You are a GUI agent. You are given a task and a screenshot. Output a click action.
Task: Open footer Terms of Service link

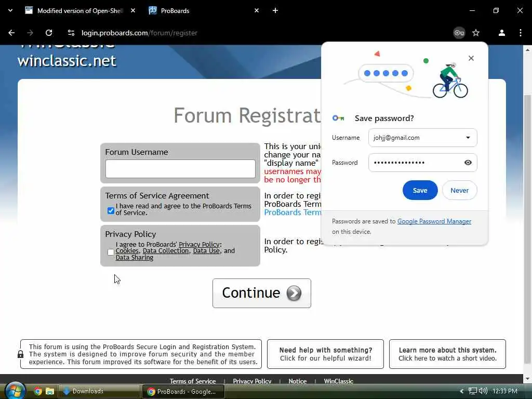193,381
